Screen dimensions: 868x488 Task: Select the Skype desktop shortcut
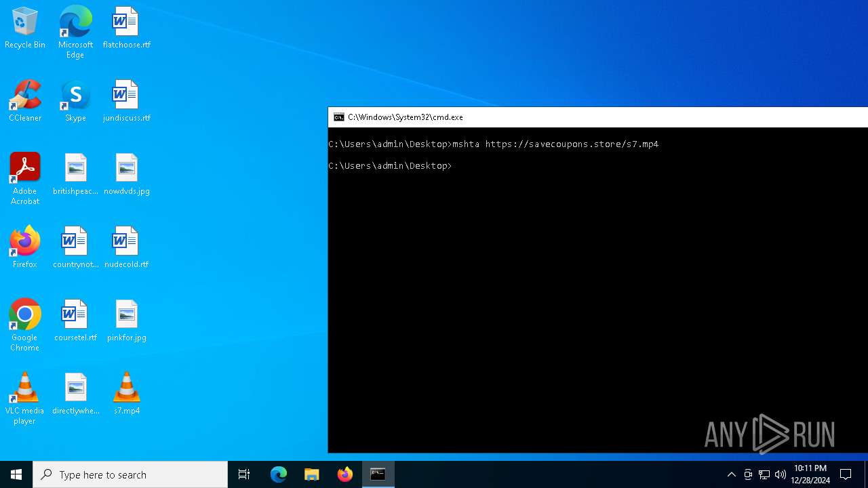coord(75,101)
